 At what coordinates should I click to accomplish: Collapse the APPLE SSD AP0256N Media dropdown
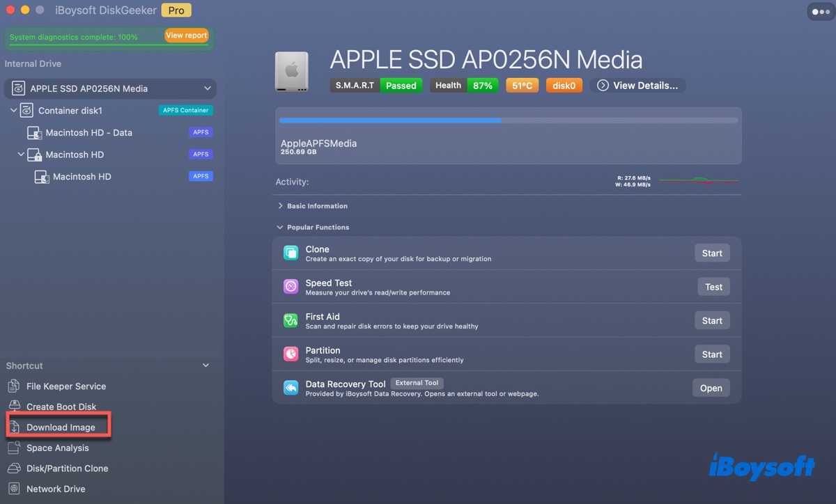click(x=207, y=88)
